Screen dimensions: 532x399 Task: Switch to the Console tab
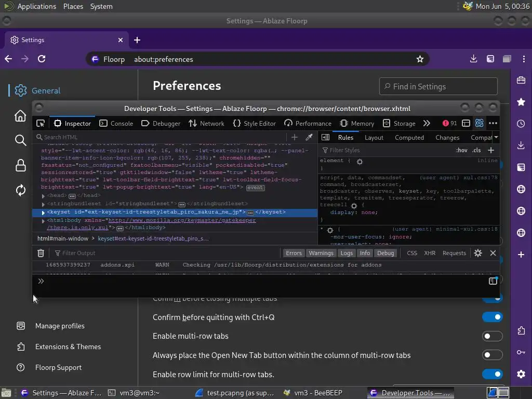[116, 124]
